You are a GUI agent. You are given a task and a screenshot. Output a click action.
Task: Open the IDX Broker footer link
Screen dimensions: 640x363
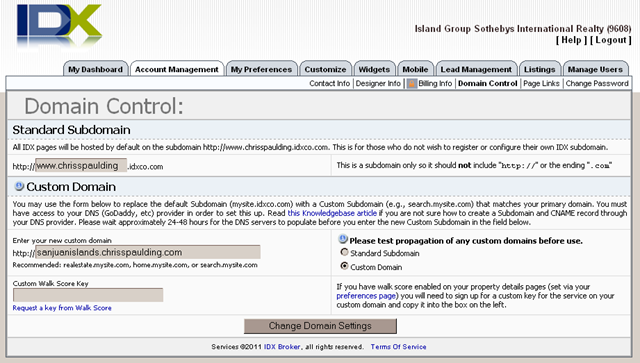(x=282, y=347)
